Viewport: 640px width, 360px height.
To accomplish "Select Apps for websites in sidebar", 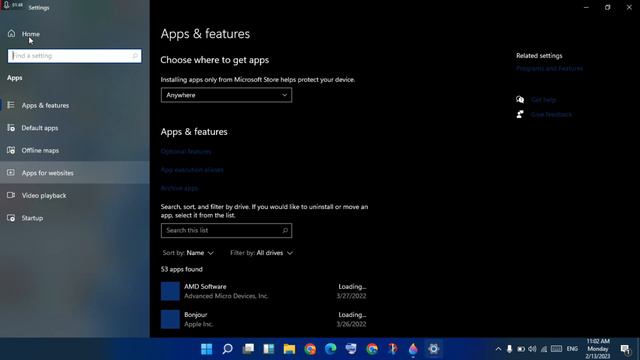I will pos(75,173).
